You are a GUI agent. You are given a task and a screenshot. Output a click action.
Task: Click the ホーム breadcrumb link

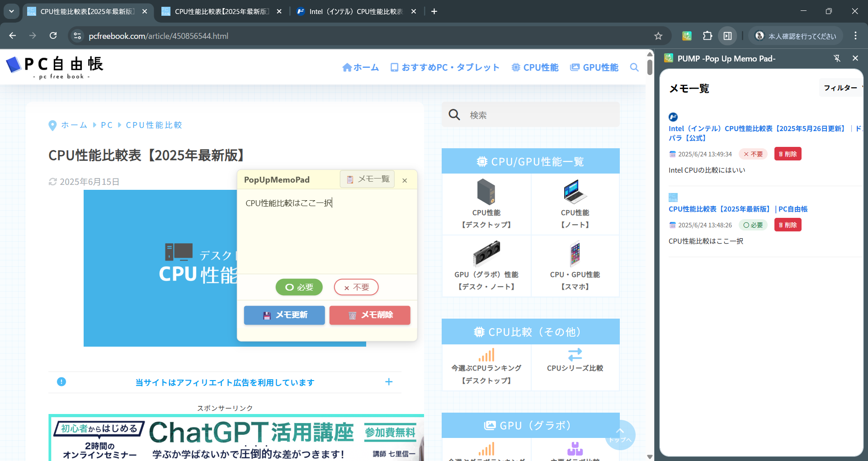[74, 125]
